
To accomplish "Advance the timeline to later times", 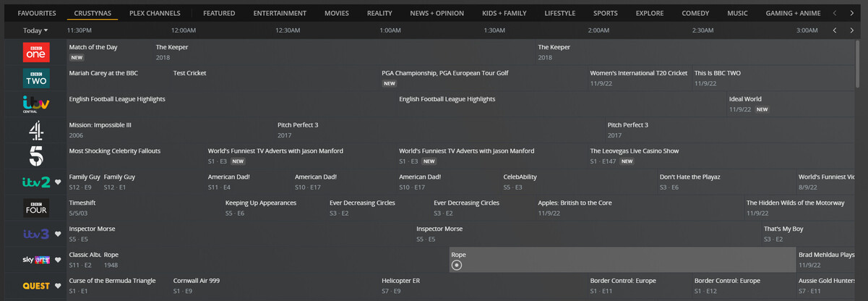I will pos(852,30).
